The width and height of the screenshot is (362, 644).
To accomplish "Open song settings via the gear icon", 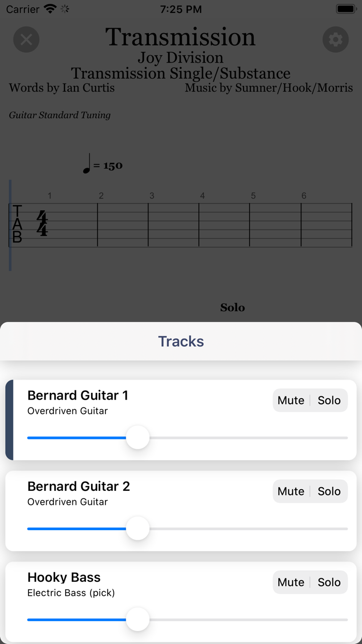I will [x=335, y=39].
